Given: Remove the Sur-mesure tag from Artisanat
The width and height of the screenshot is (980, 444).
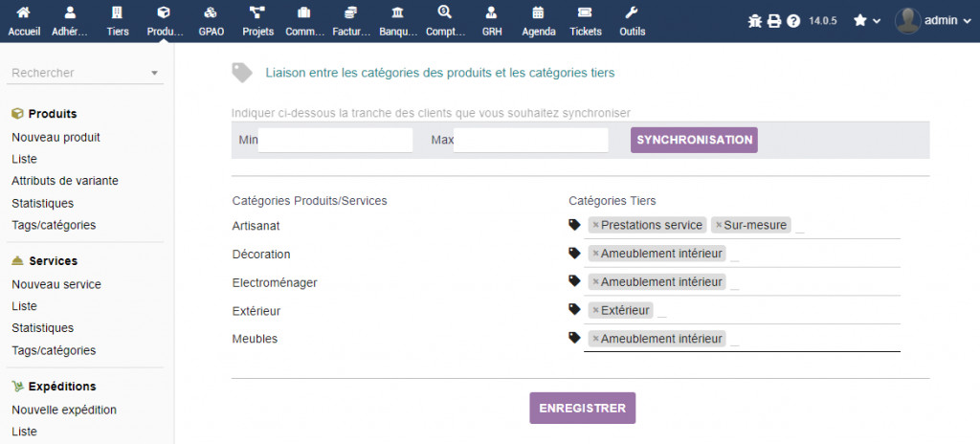Looking at the screenshot, I should (719, 226).
